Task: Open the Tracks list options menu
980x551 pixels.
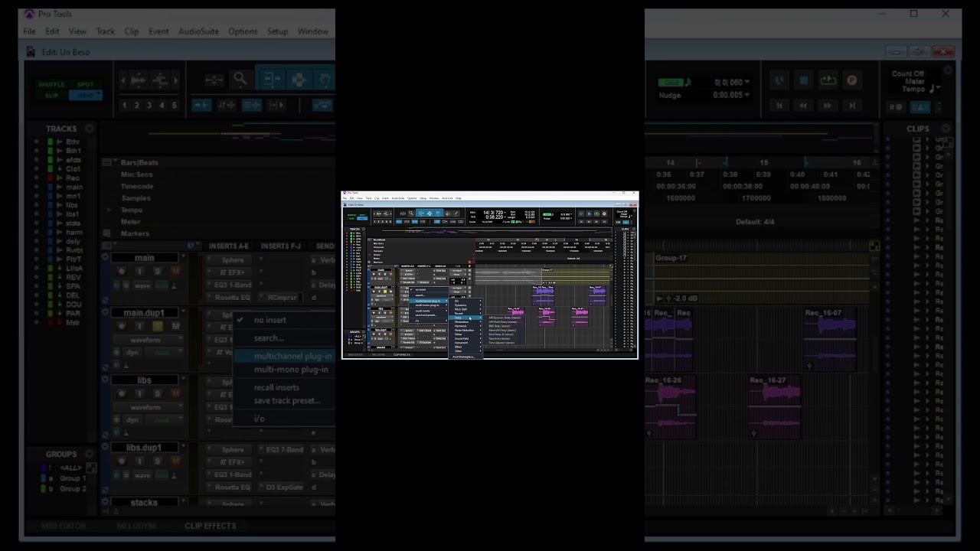Action: 364,229
